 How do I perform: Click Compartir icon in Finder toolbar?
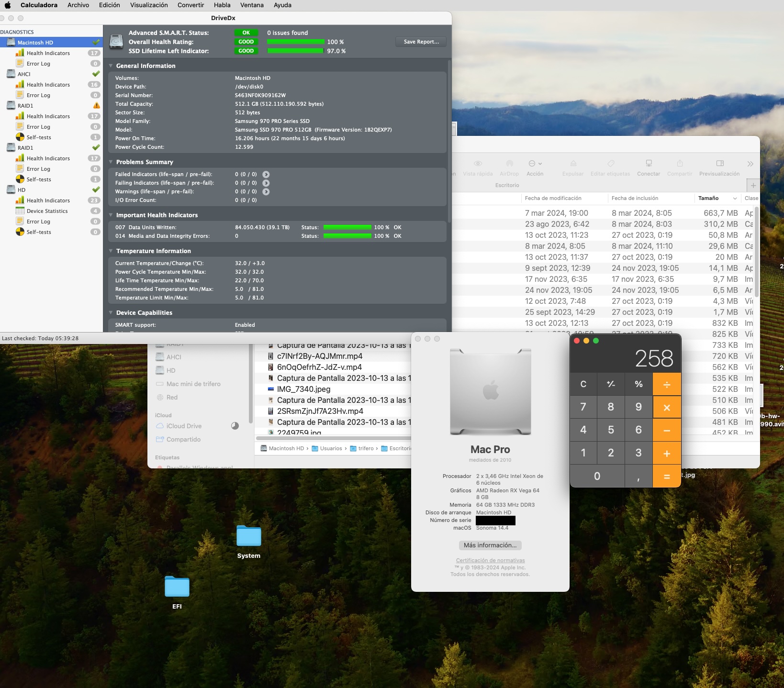point(680,164)
